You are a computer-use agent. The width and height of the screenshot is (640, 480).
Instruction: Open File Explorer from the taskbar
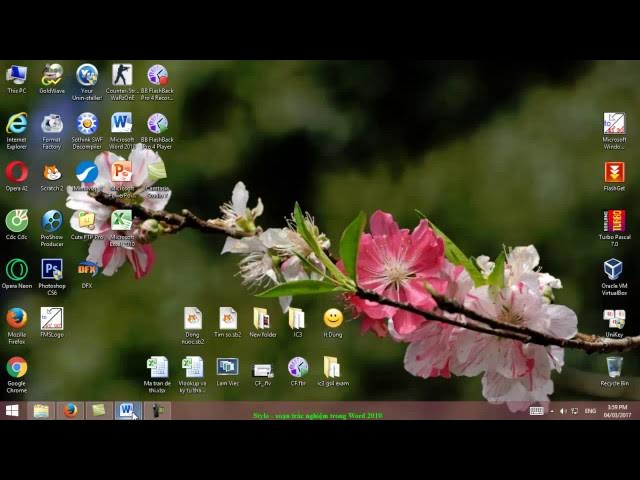(41, 411)
